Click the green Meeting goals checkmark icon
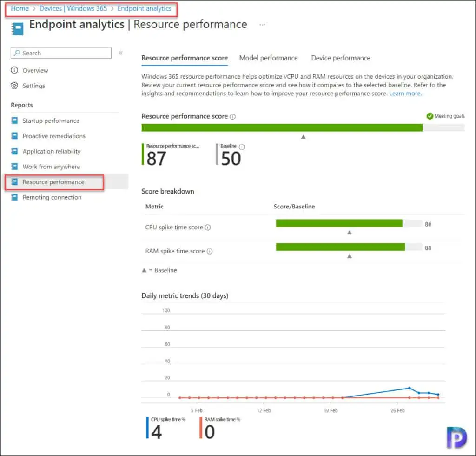 point(430,116)
